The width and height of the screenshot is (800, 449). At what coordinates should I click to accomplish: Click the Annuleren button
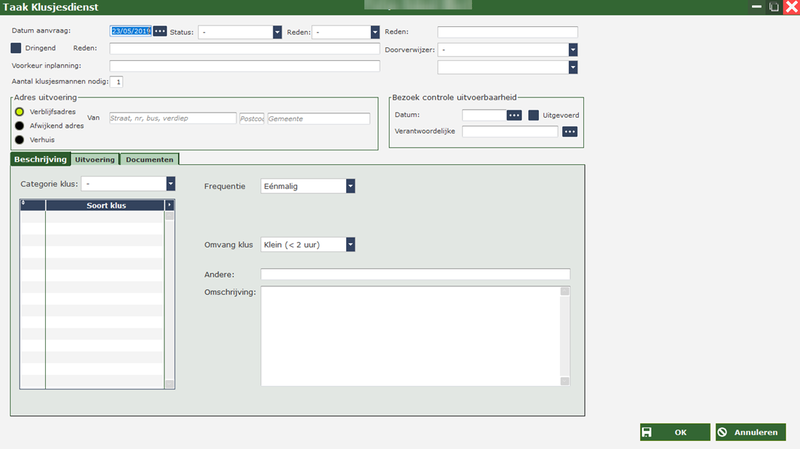point(750,432)
